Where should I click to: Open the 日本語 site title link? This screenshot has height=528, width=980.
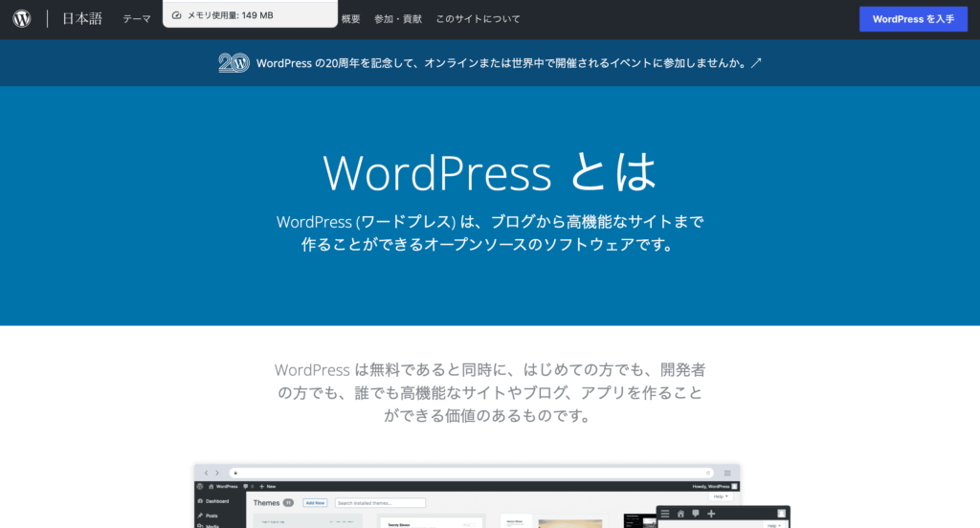82,19
